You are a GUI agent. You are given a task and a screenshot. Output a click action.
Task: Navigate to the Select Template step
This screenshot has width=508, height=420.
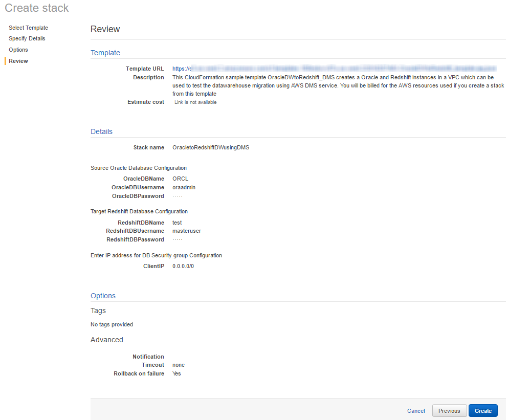28,27
